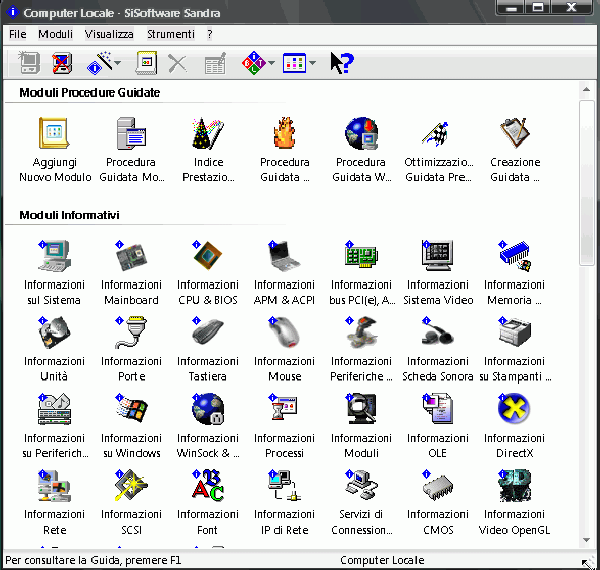Select Informazioni bus PCI(e) icon
Image resolution: width=600 pixels, height=570 pixels.
(361, 273)
